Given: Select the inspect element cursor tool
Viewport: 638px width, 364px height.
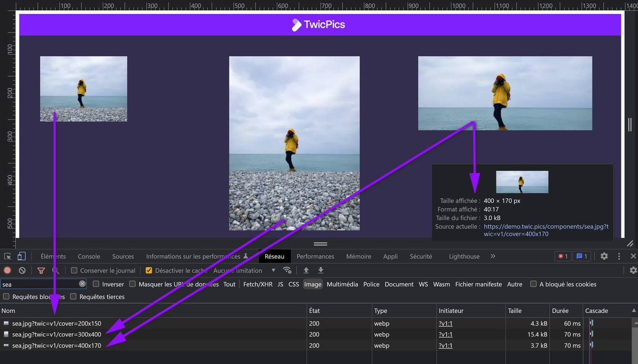Looking at the screenshot, I should pos(8,256).
